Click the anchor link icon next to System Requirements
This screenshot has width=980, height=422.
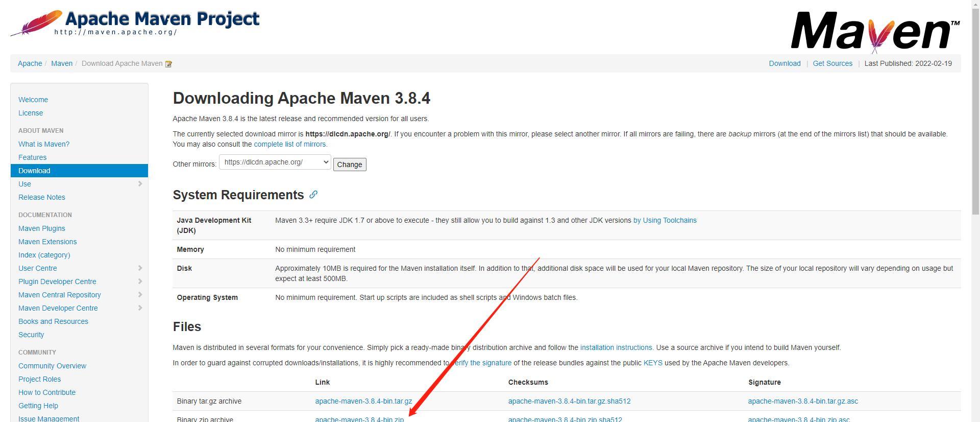coord(313,195)
